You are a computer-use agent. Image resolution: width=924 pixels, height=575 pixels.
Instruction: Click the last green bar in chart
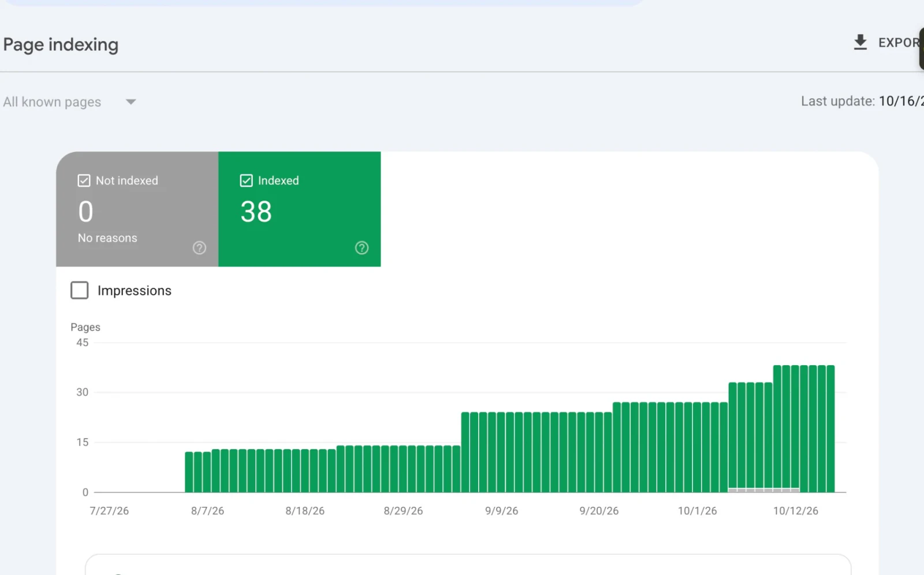[x=830, y=429]
